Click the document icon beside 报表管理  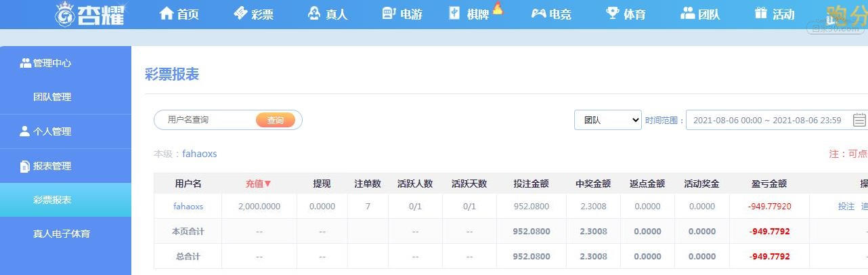click(25, 166)
